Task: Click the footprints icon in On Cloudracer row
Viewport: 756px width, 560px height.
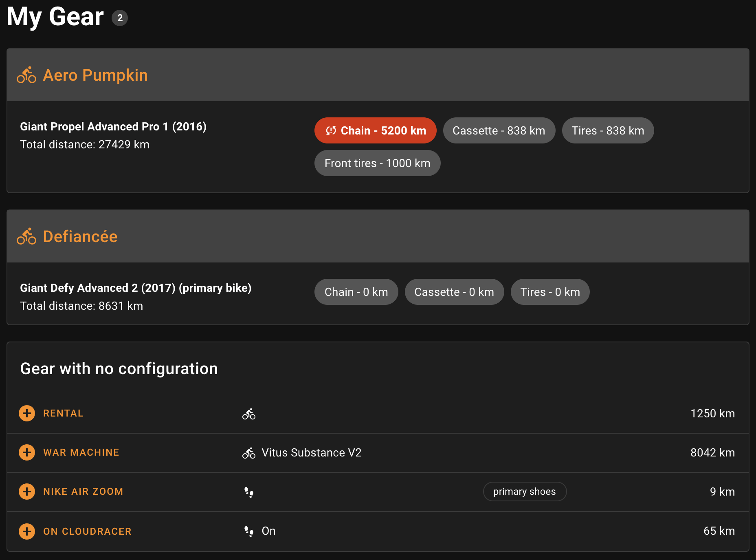Action: 249,531
